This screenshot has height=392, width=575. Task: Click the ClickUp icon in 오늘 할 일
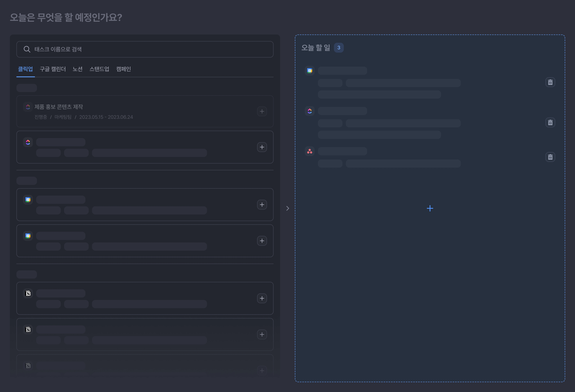pyautogui.click(x=310, y=111)
